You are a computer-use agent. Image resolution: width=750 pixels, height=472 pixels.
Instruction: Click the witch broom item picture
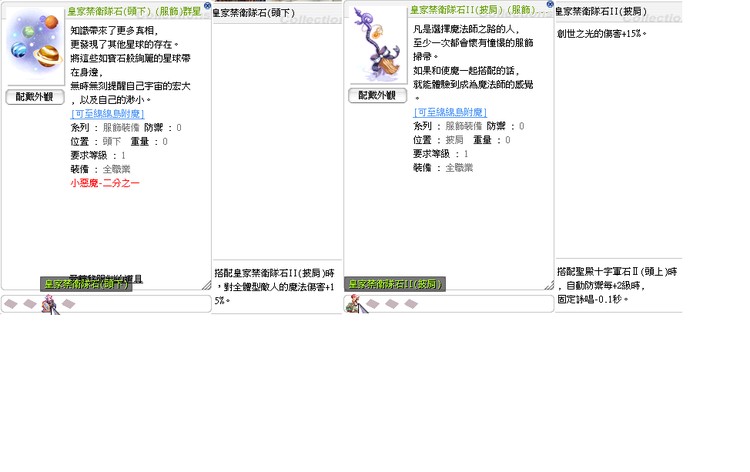pyautogui.click(x=378, y=44)
